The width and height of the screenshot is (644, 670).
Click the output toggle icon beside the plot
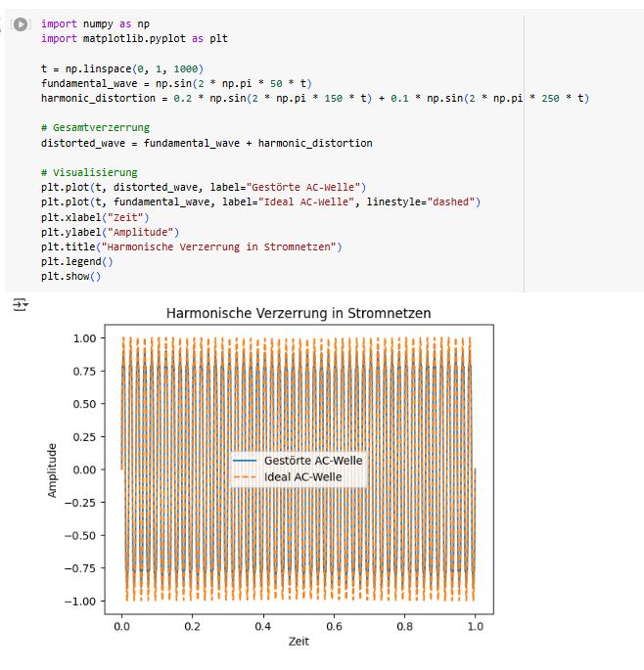click(19, 306)
